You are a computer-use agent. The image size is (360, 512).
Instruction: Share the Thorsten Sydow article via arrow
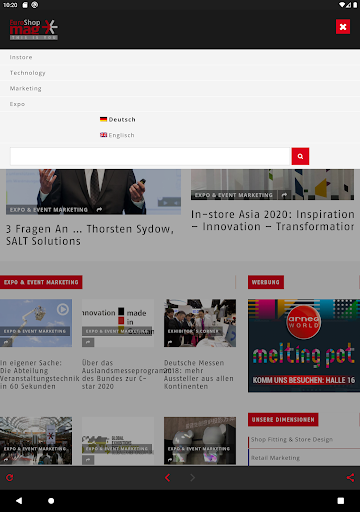coord(99,210)
